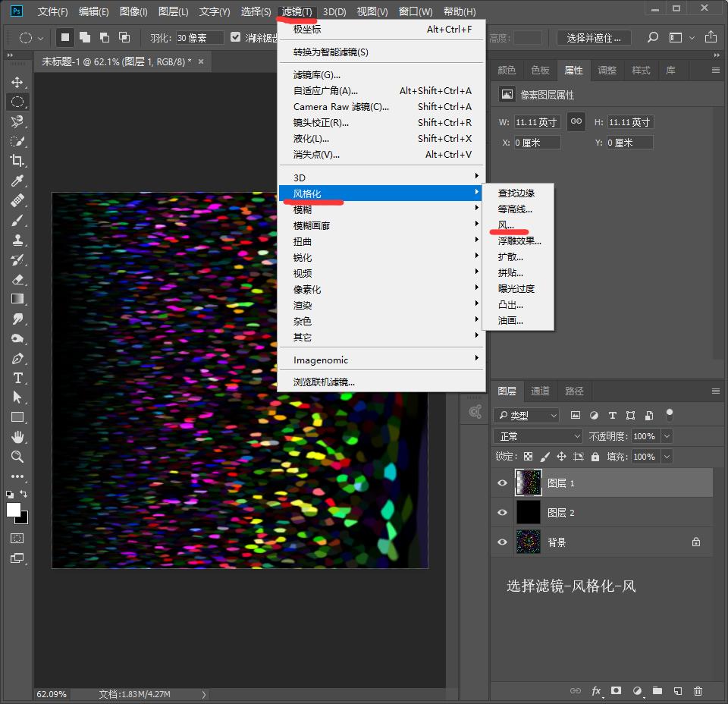Click the 羽化 feather input field
Screen dimensions: 728x704
[x=199, y=38]
